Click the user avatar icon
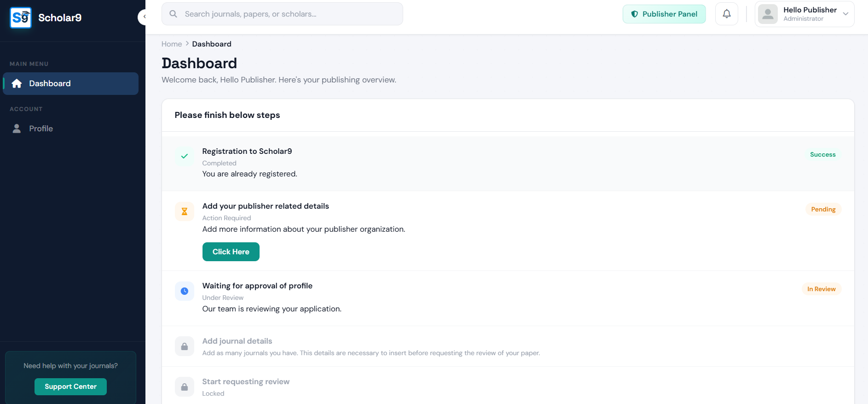 (x=768, y=14)
